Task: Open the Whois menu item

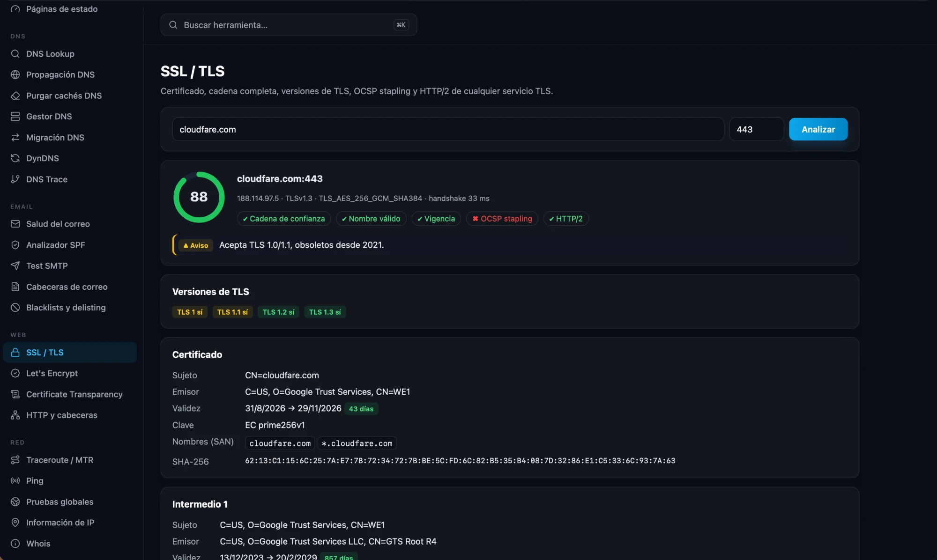Action: [70, 543]
